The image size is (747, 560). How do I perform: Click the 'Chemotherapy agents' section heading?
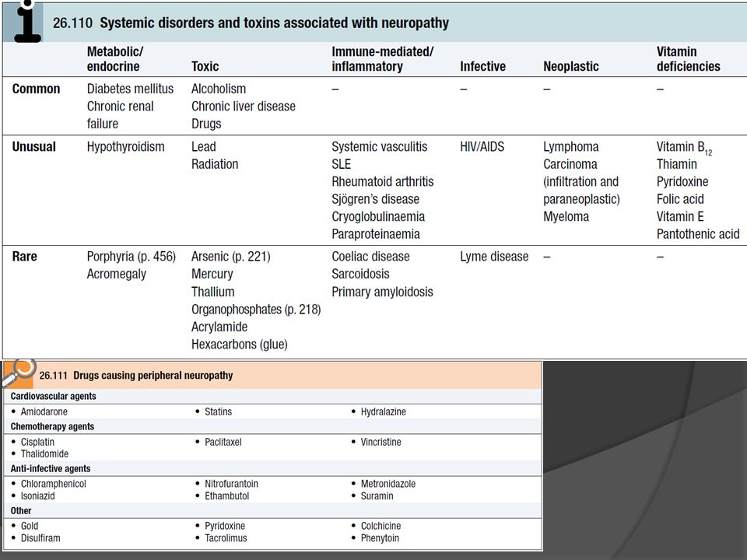(x=52, y=427)
